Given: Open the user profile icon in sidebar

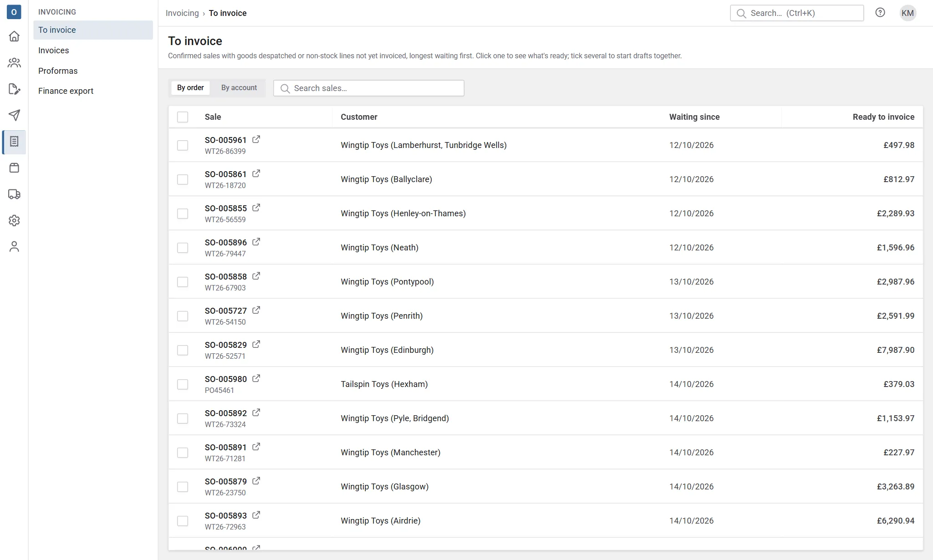Looking at the screenshot, I should click(x=14, y=247).
